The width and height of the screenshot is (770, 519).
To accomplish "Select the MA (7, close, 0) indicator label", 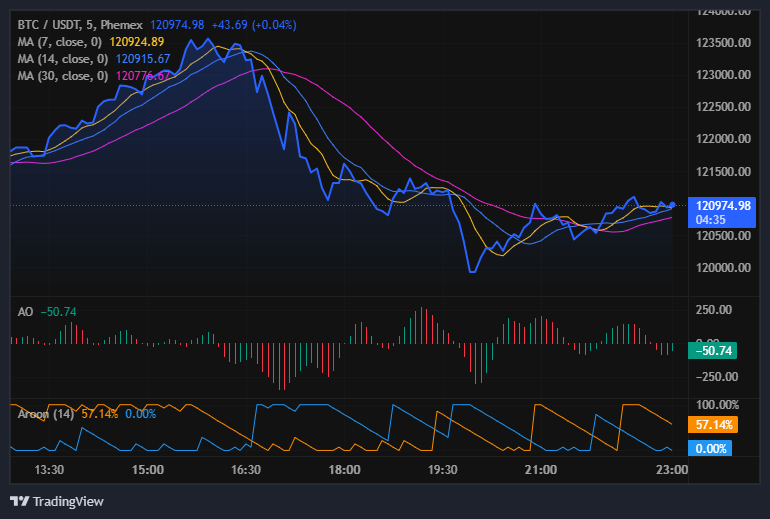I will click(60, 42).
